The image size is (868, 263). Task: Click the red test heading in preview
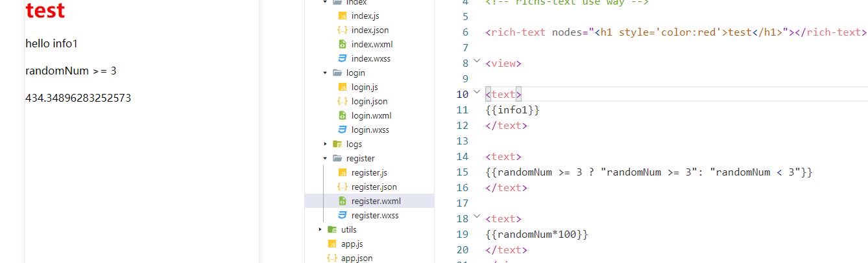pos(45,10)
